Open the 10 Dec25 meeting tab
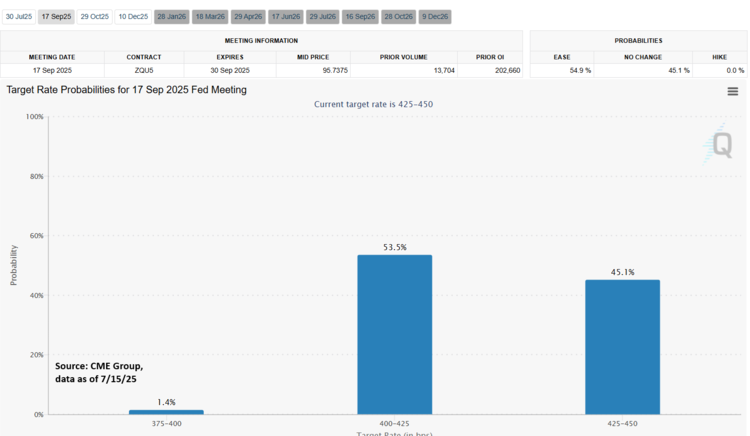The height and width of the screenshot is (436, 750). (132, 17)
